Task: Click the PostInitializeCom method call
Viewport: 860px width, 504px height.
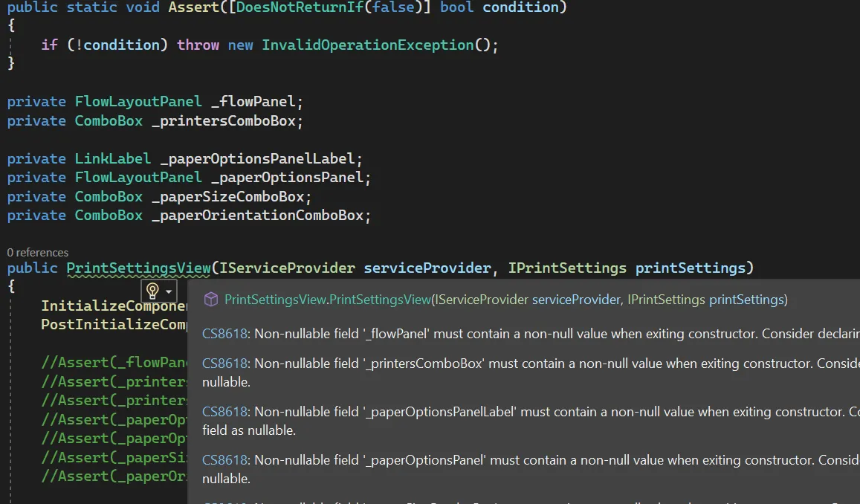Action: pos(114,324)
